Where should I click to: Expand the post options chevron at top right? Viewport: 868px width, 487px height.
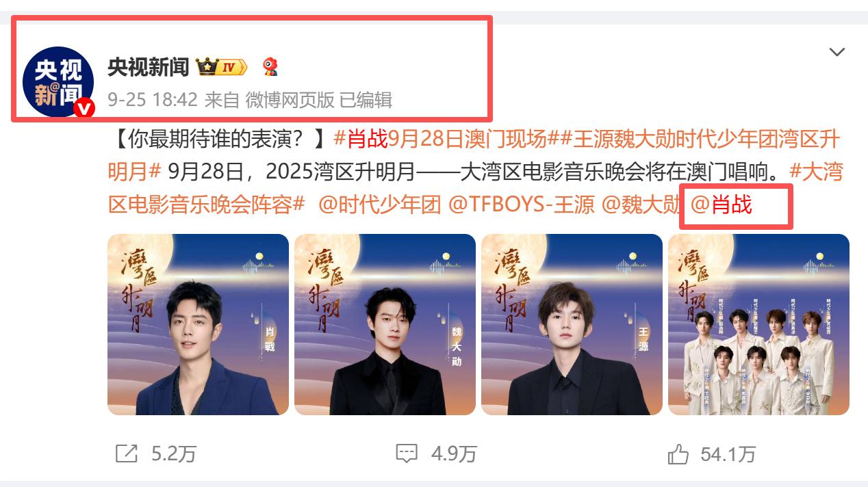click(837, 52)
